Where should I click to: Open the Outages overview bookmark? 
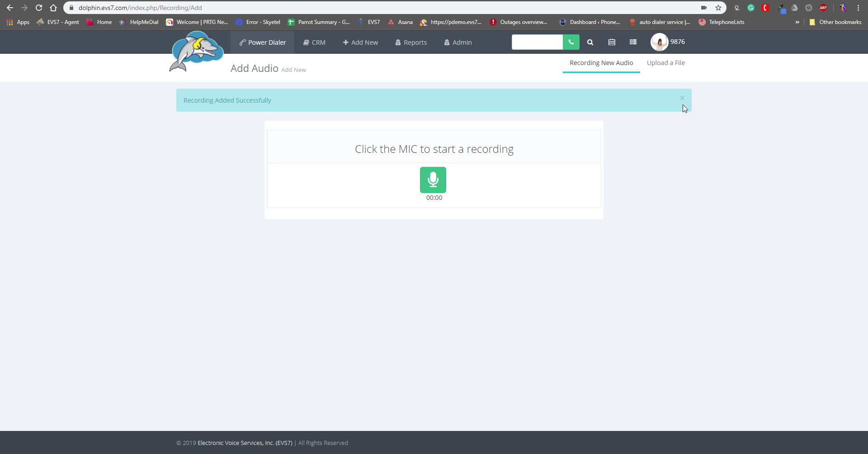point(519,22)
